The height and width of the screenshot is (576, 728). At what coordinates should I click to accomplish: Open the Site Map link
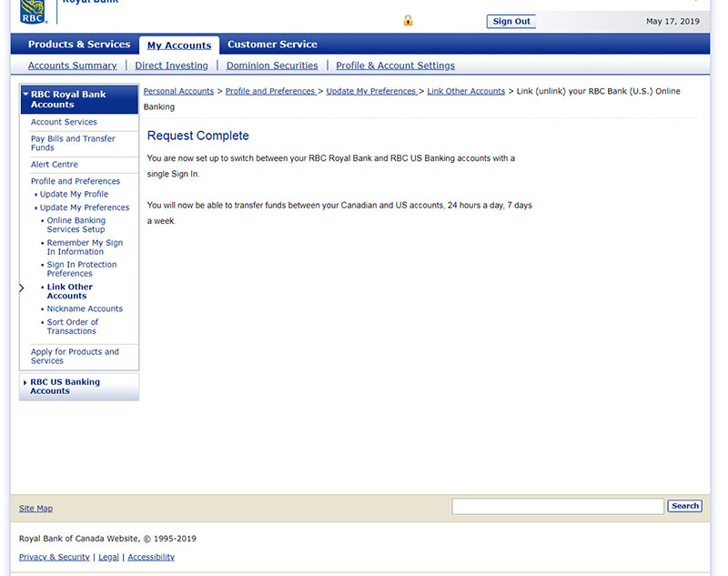coord(35,509)
